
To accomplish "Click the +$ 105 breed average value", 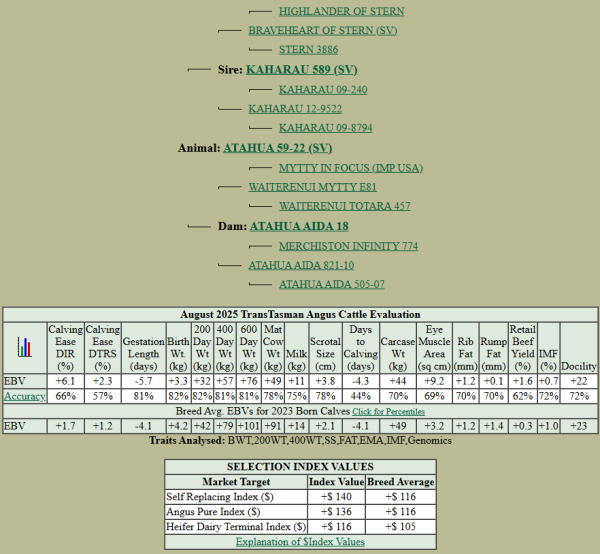I will (x=401, y=527).
